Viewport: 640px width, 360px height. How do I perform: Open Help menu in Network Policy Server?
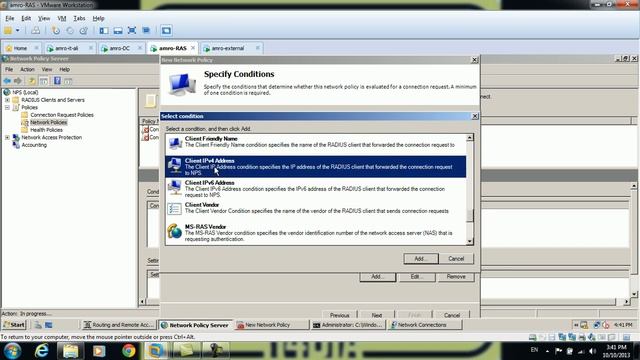point(64,69)
